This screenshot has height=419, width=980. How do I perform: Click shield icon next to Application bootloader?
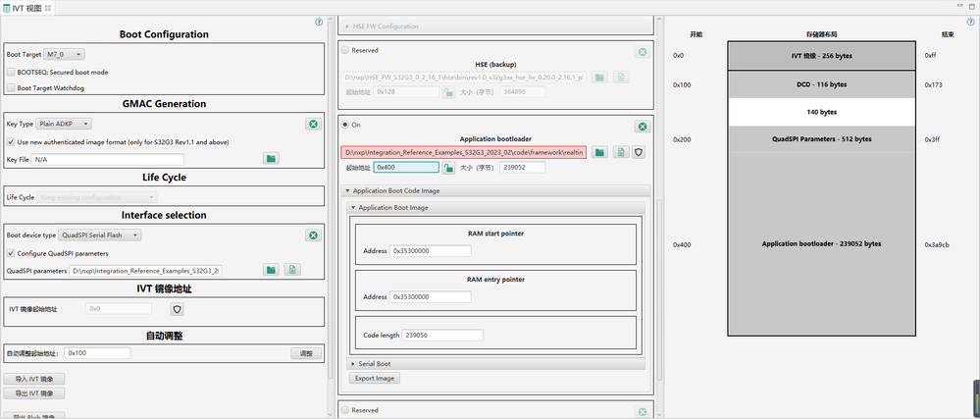(x=638, y=152)
